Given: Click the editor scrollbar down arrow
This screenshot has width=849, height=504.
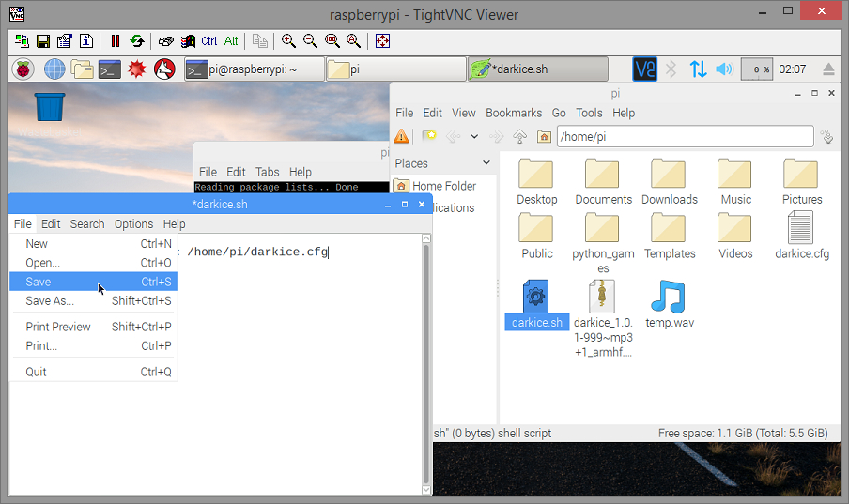Looking at the screenshot, I should click(426, 490).
